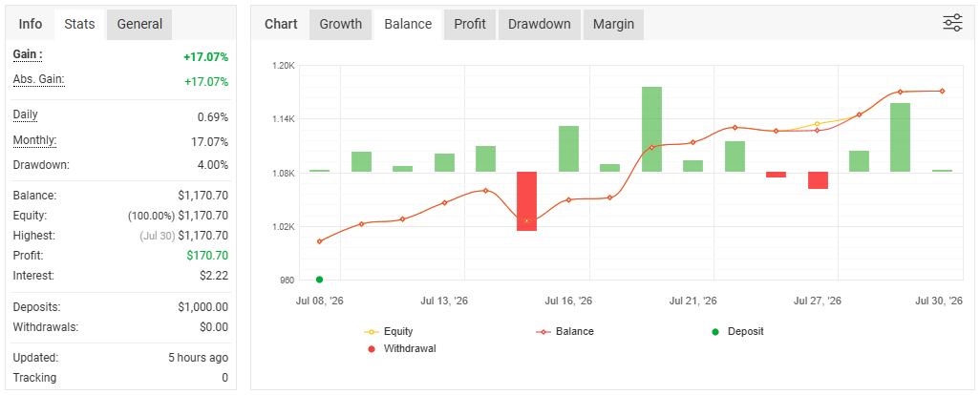The image size is (980, 395).
Task: Open the chart settings sliders icon
Action: [x=952, y=23]
